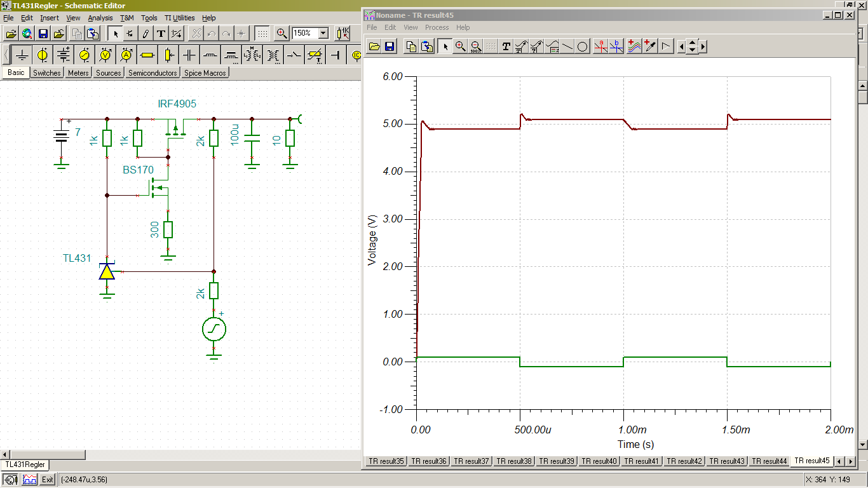Image resolution: width=868 pixels, height=488 pixels.
Task: Click the TL431Regler sheet tab
Action: coord(25,465)
